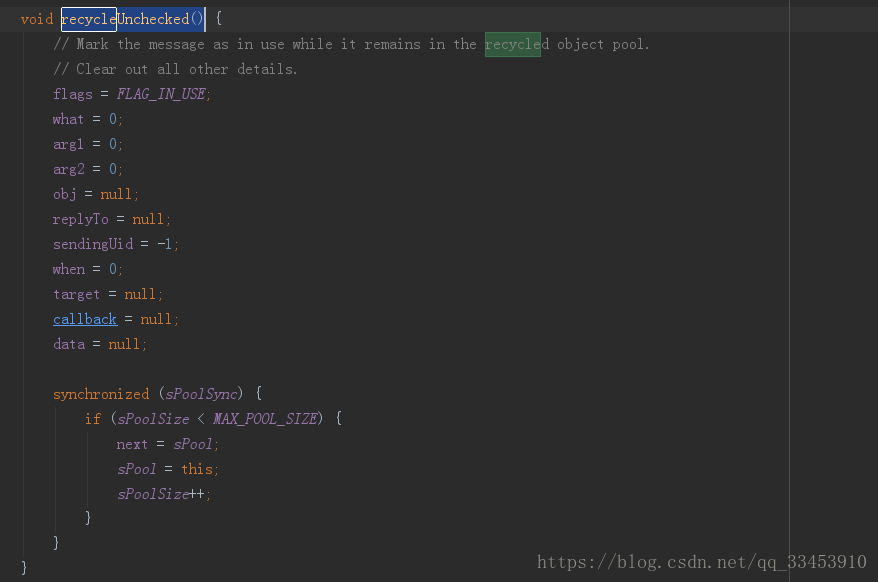The image size is (878, 582).
Task: Click the highlighted word 'recycled' in comment
Action: pyautogui.click(x=517, y=44)
